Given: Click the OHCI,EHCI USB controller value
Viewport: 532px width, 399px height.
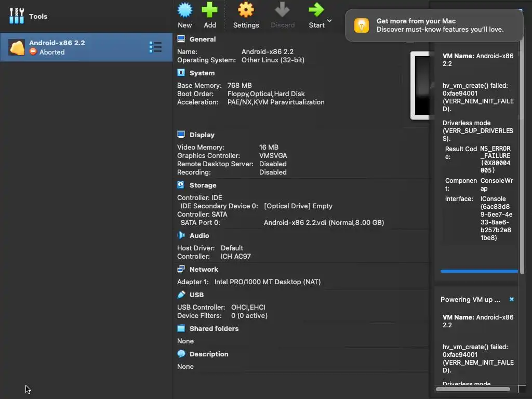Looking at the screenshot, I should click(248, 308).
